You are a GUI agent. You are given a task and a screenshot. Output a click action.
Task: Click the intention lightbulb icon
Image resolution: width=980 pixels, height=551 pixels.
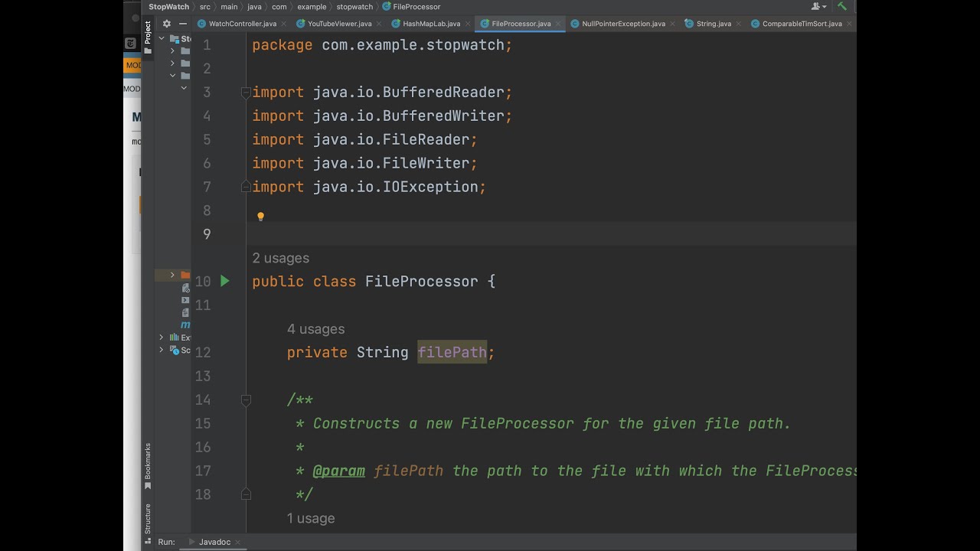(x=260, y=217)
